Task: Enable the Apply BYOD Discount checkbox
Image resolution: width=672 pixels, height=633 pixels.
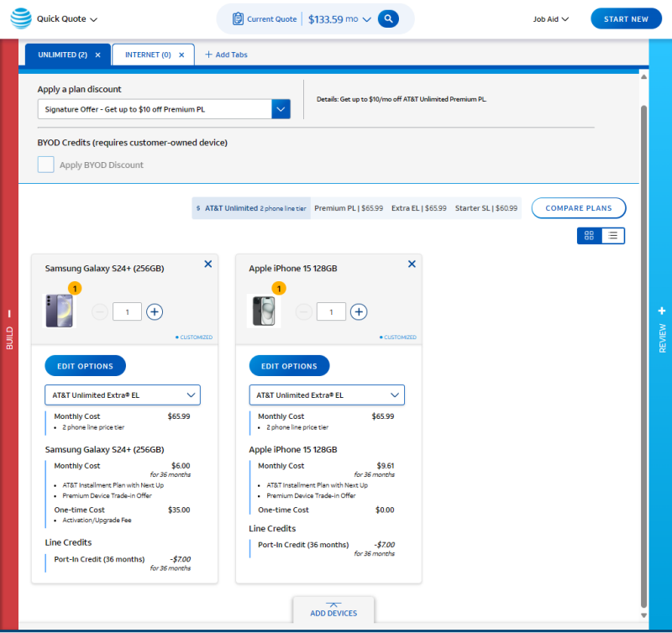Action: (x=46, y=165)
